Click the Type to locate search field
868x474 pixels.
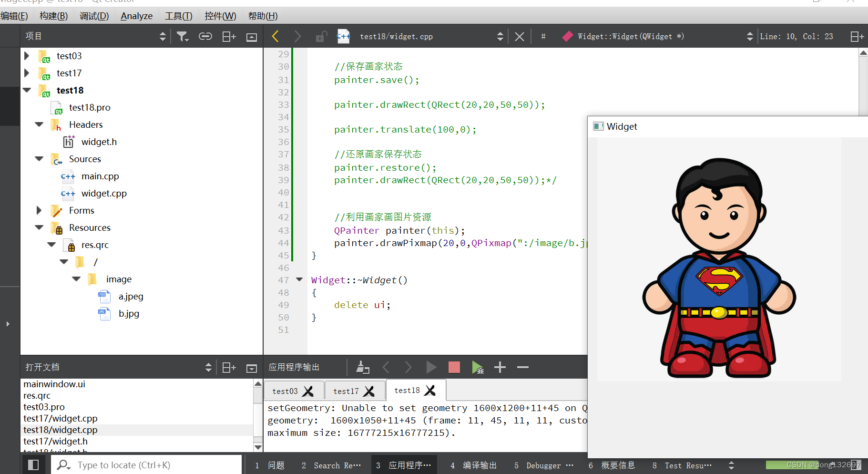pos(146,465)
